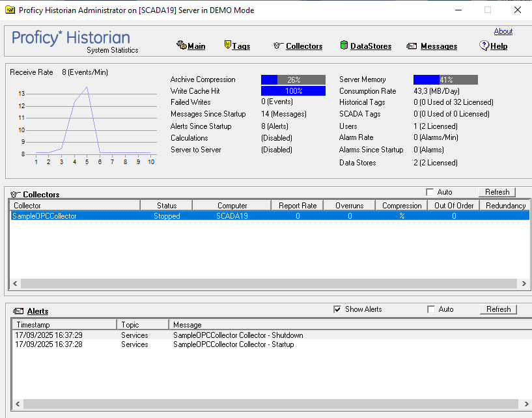
Task: Click Historical Tags licensed count text
Action: pyautogui.click(x=453, y=102)
